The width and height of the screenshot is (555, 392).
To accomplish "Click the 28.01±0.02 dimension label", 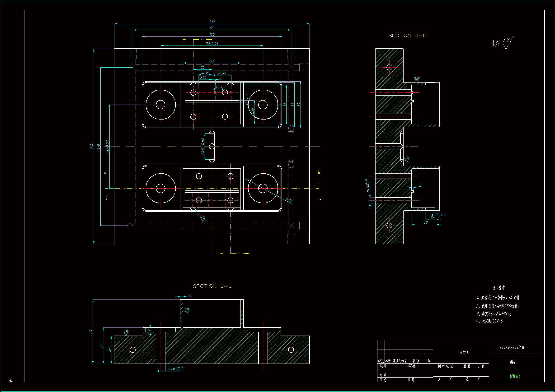I will (203, 146).
